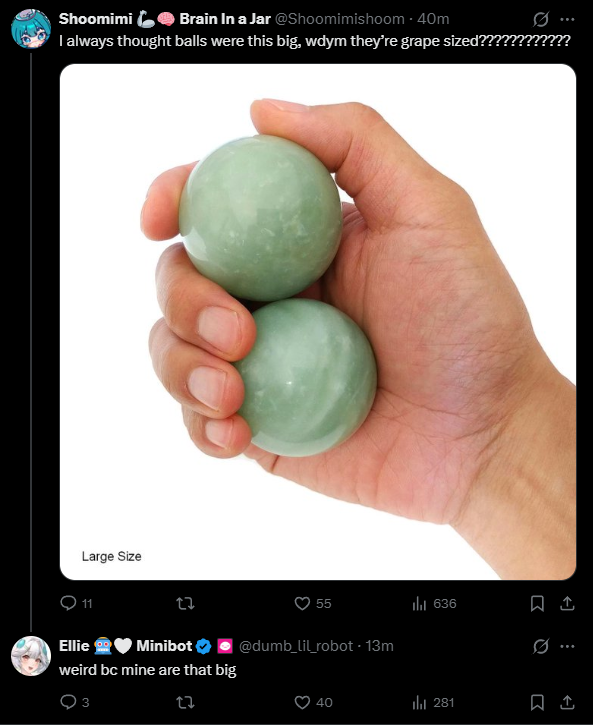
Task: View analytics showing 636 views
Action: [x=434, y=603]
